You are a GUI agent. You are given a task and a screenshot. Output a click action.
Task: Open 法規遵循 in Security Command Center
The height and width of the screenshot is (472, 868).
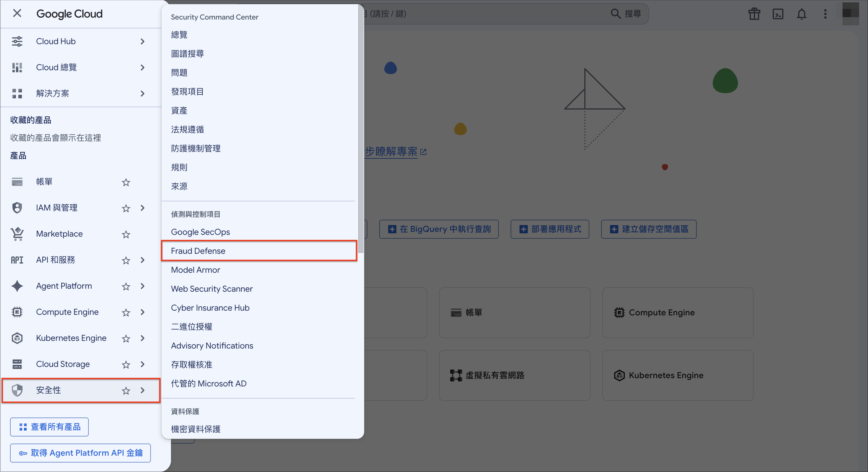(259, 129)
